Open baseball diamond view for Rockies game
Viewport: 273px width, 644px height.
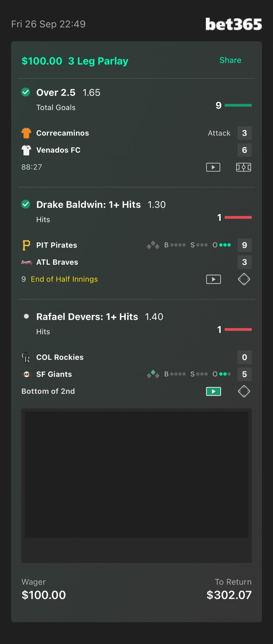coord(244,391)
